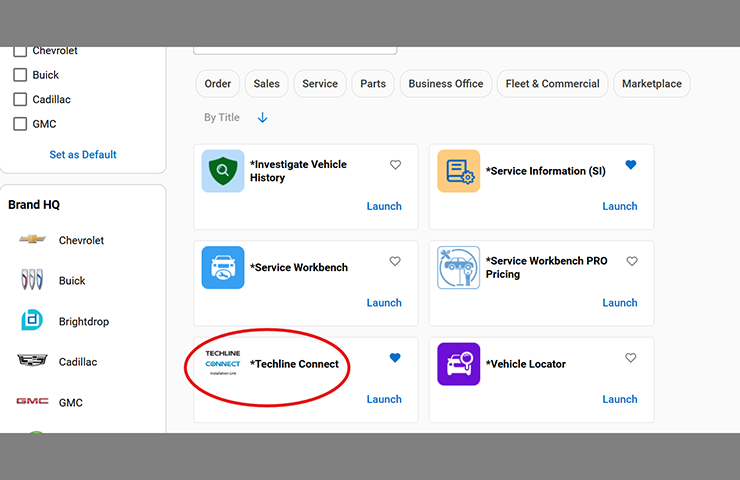Select Chevrolet text in Brand HQ

tap(81, 240)
